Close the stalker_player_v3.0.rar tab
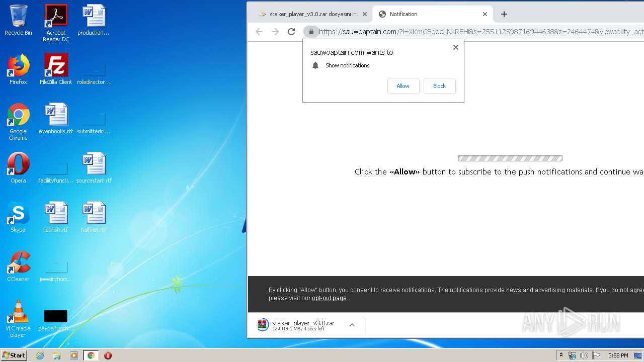Image resolution: width=644 pixels, height=362 pixels. point(365,14)
